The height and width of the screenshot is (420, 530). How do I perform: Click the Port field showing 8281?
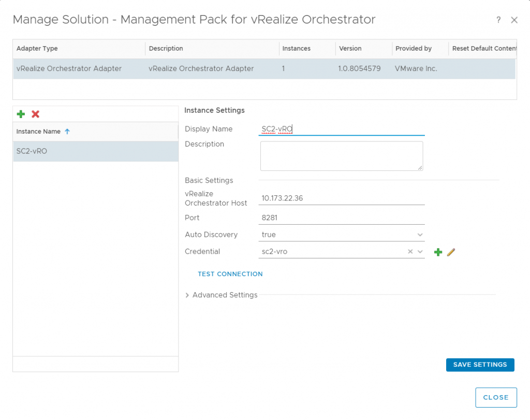coord(342,218)
